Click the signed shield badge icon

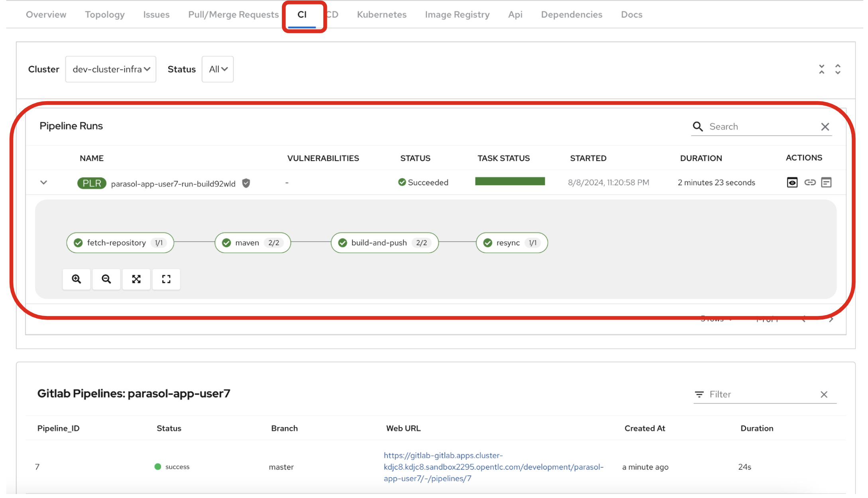[246, 183]
